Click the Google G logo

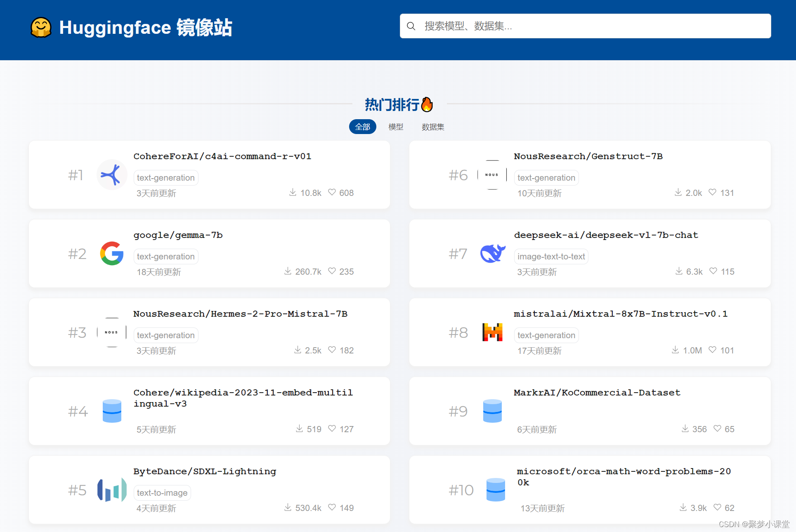(x=111, y=253)
